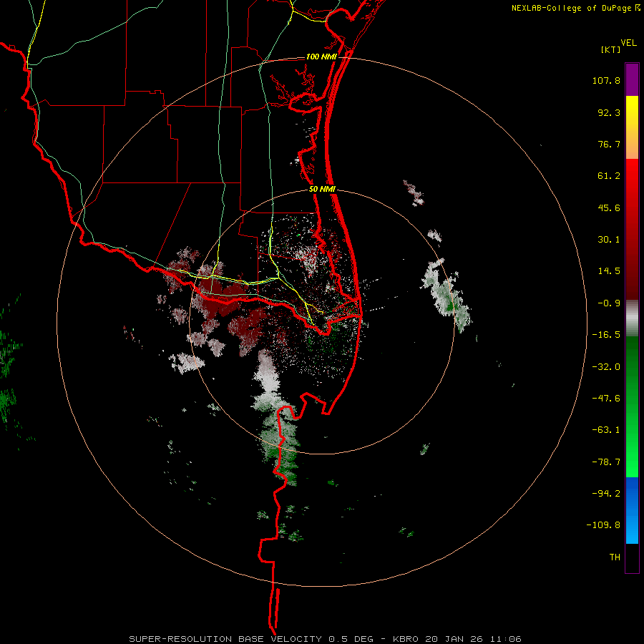Click the -0.9 velocity scale value
The image size is (644, 644).
[609, 303]
